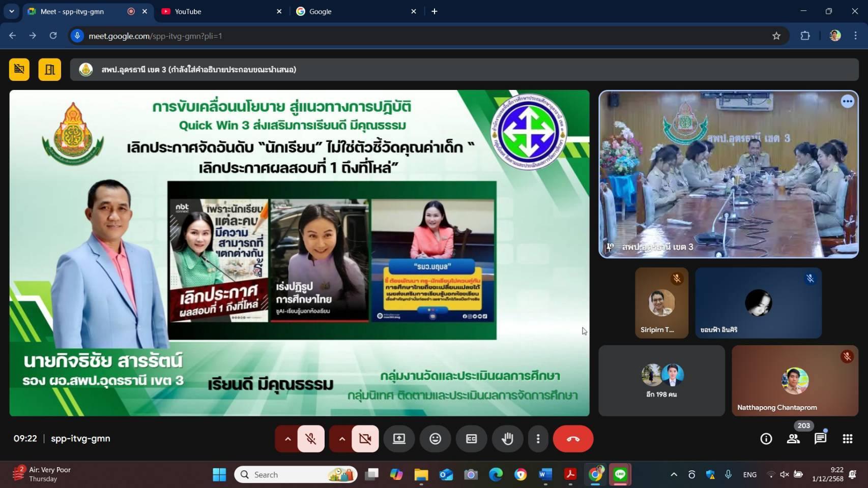Switch to the Google tab
This screenshot has height=488, width=868.
(x=355, y=11)
